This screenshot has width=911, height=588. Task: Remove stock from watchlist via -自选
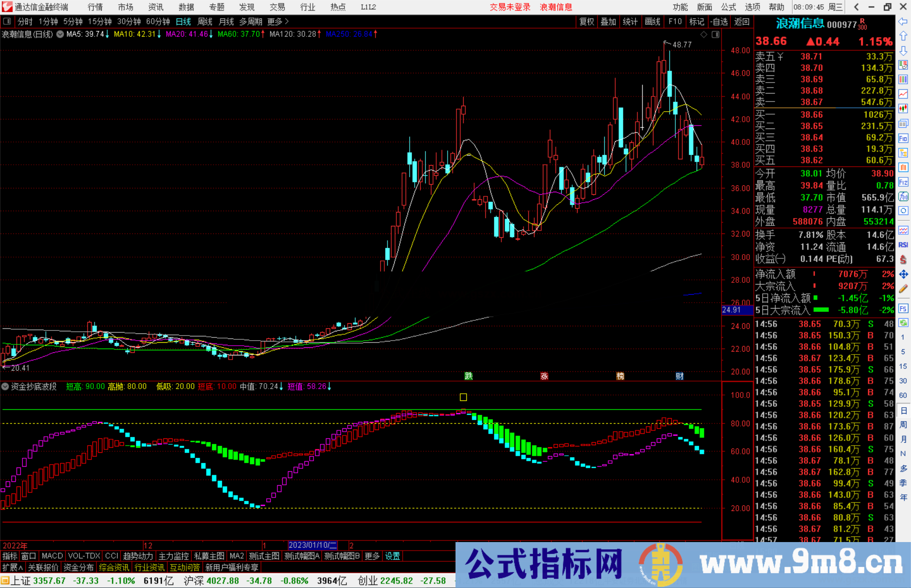720,21
